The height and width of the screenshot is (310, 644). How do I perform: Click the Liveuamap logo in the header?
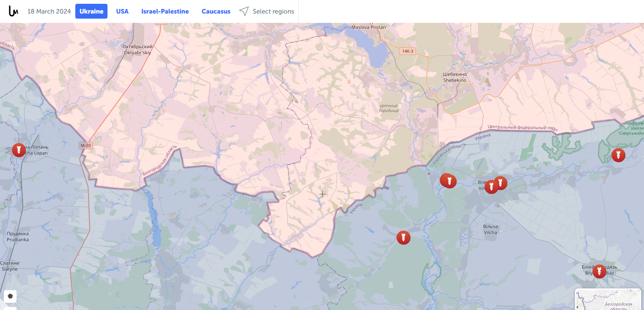tap(14, 11)
